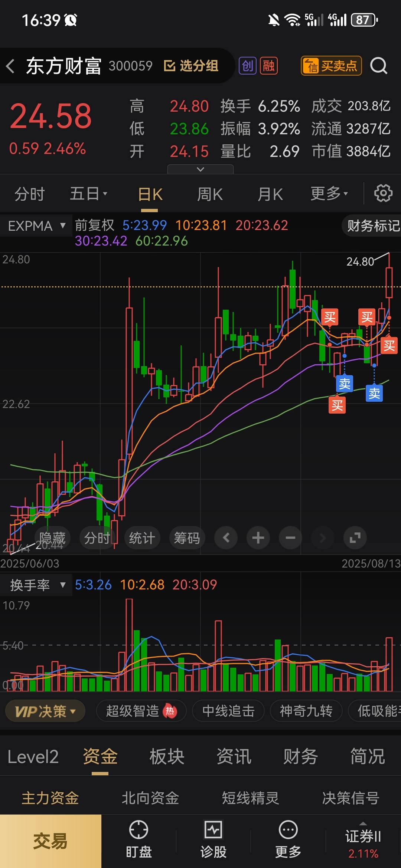Tap the 统计 statistics button
This screenshot has width=401, height=868.
(142, 537)
